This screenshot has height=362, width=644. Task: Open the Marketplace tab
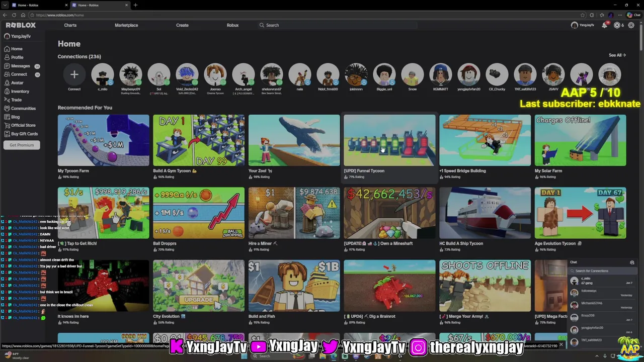click(x=126, y=25)
